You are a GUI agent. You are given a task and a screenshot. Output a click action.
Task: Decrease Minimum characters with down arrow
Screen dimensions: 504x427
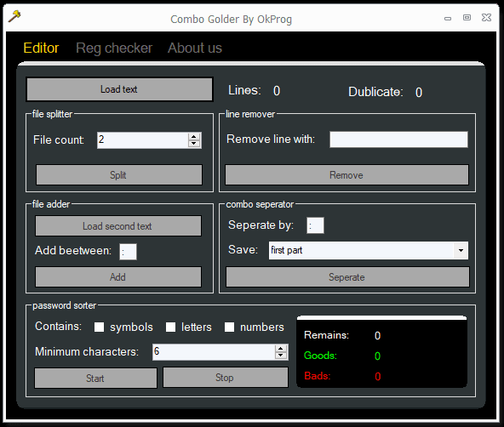pyautogui.click(x=281, y=356)
